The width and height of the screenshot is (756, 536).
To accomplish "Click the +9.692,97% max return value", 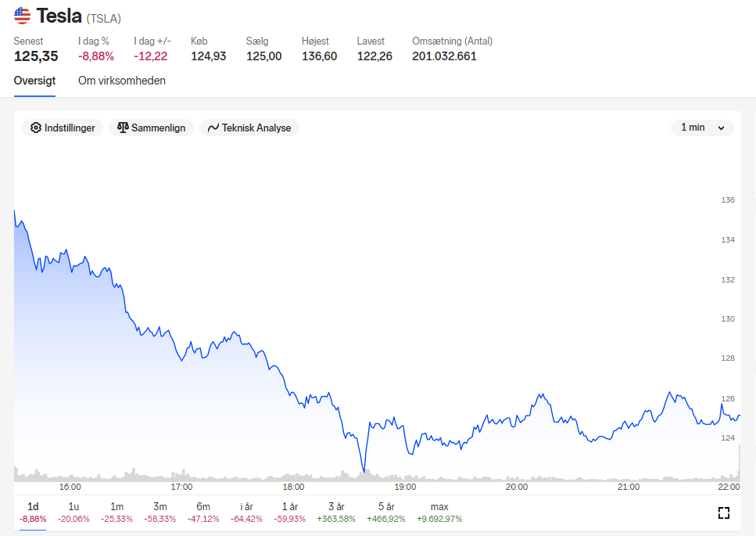I will (439, 519).
